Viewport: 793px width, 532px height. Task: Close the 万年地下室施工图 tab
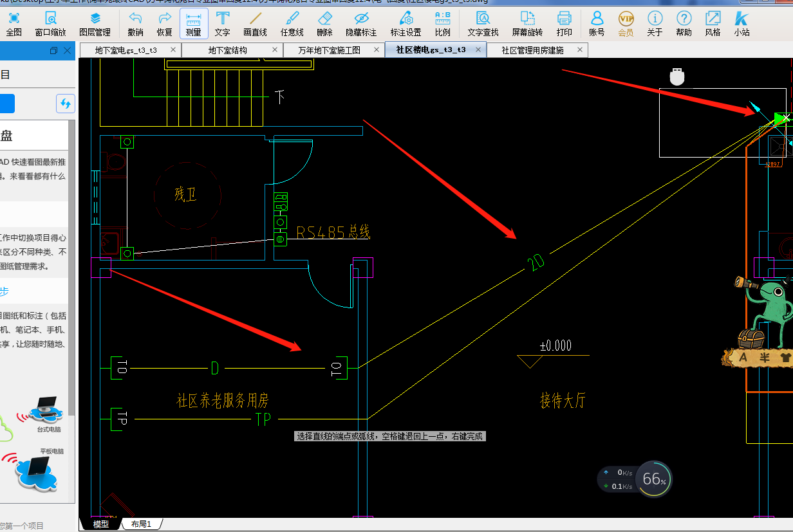point(377,50)
